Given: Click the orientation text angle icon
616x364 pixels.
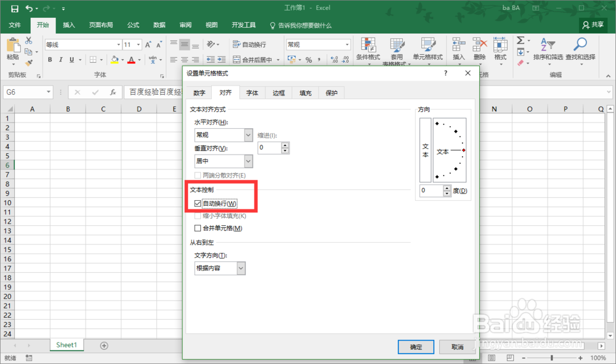Looking at the screenshot, I should coord(211,45).
